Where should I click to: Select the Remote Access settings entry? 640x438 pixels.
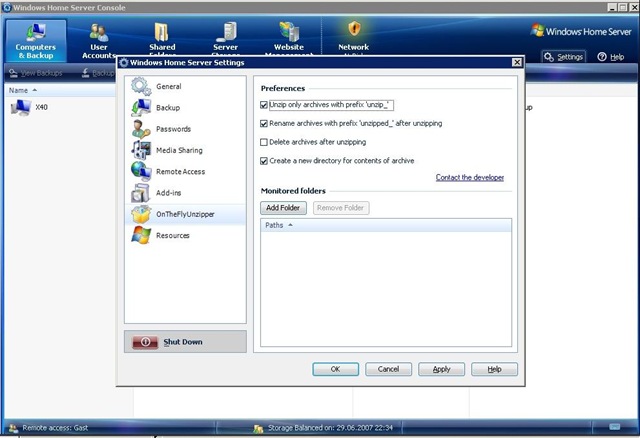tap(185, 171)
